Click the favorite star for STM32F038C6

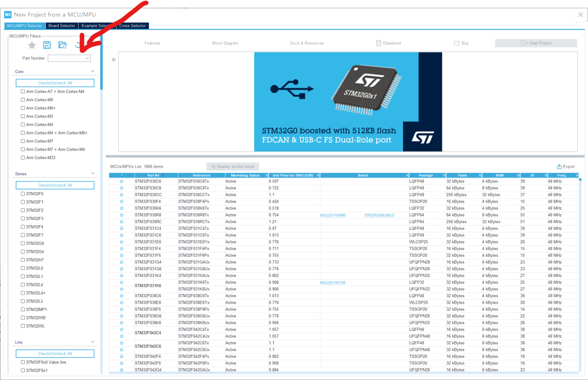point(122,296)
